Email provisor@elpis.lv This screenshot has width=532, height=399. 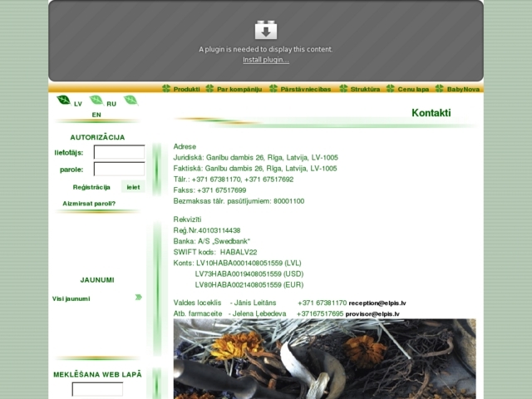tap(372, 314)
